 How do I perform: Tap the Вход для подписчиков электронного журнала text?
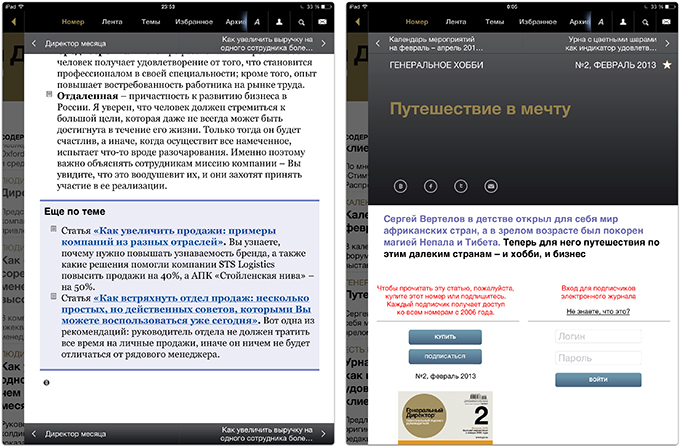[598, 292]
